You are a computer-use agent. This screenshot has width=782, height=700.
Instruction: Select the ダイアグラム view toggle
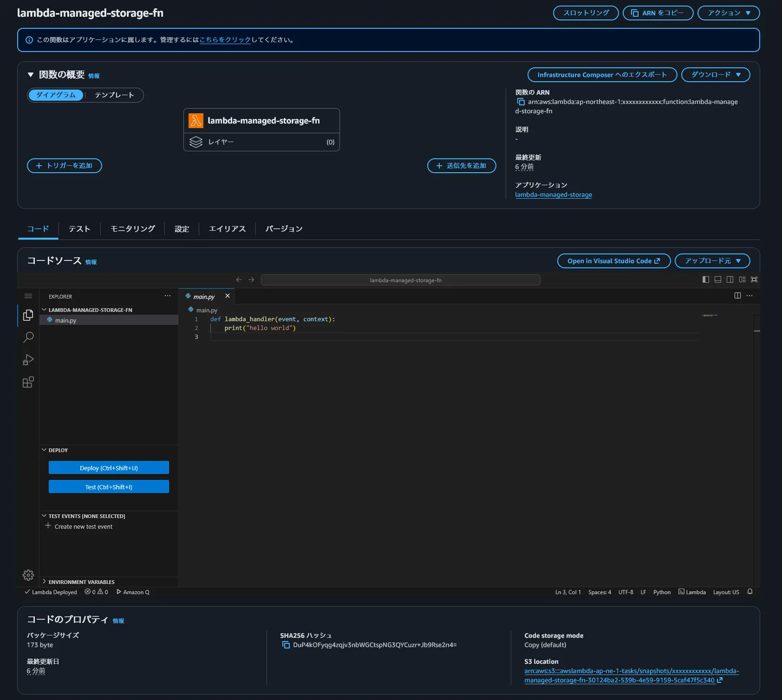(x=56, y=95)
